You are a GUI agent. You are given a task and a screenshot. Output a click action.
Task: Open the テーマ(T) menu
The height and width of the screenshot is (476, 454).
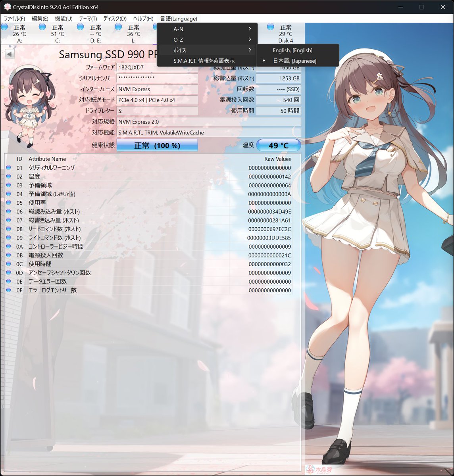[x=88, y=19]
